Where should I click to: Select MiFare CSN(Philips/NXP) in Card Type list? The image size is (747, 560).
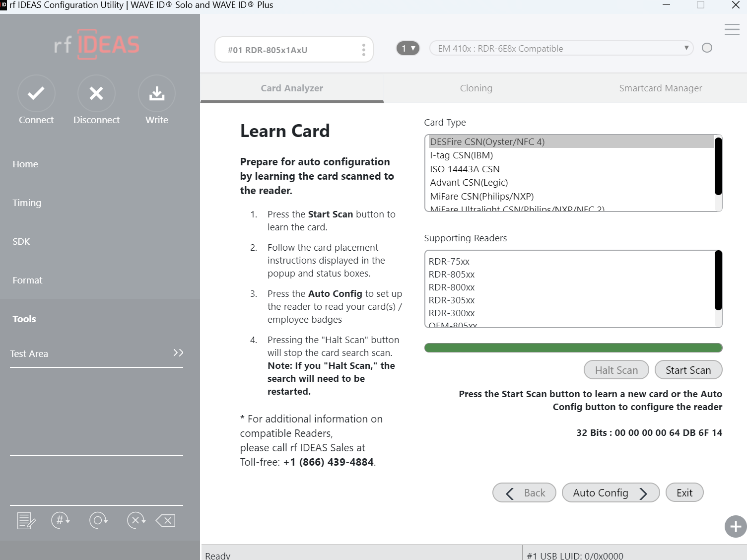(482, 197)
